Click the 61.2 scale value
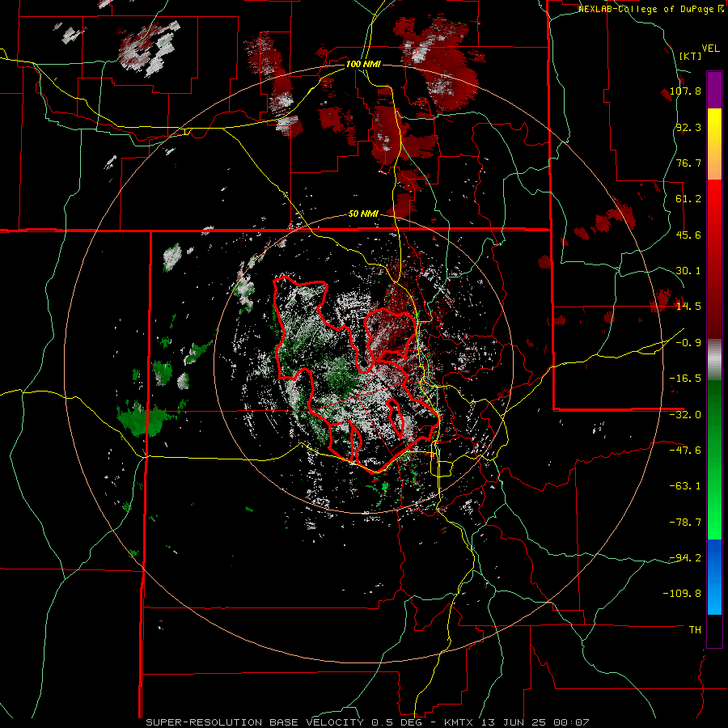This screenshot has width=728, height=728. pyautogui.click(x=688, y=199)
